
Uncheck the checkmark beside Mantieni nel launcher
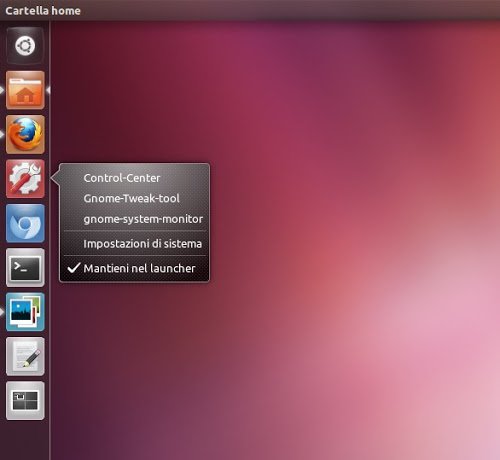(74, 268)
